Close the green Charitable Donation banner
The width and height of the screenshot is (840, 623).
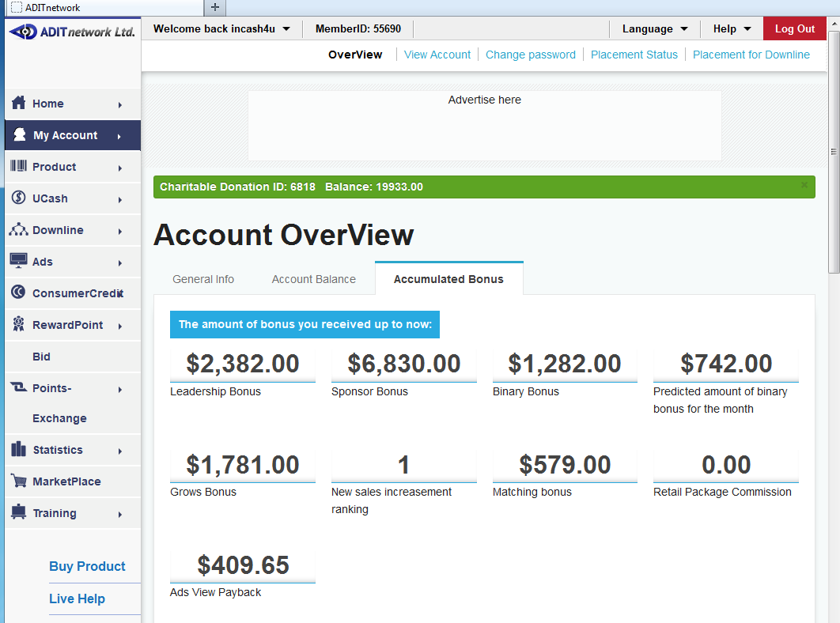pos(804,185)
